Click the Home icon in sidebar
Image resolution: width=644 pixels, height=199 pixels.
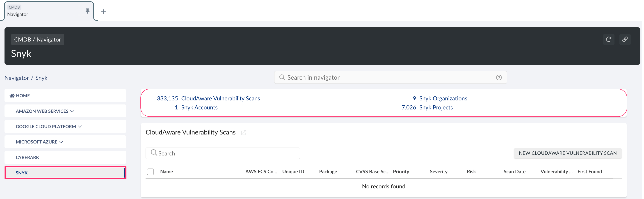(12, 96)
